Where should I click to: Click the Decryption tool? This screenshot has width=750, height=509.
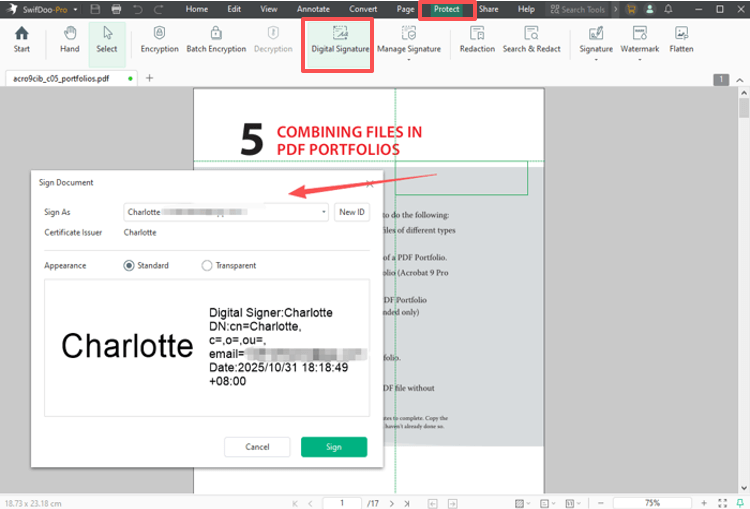273,39
